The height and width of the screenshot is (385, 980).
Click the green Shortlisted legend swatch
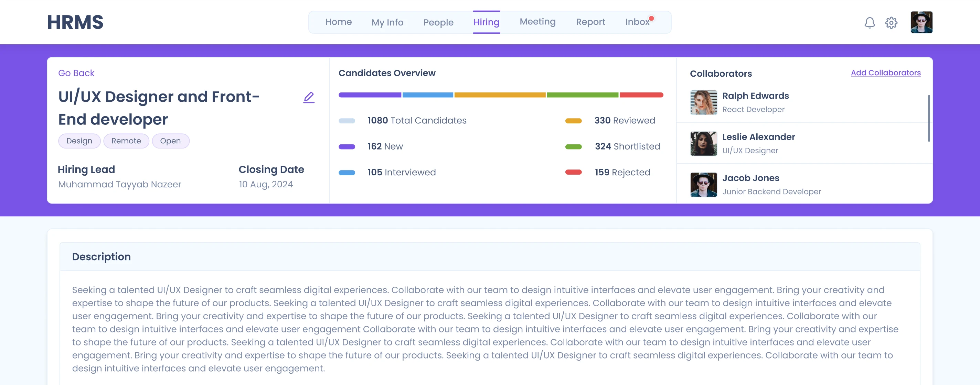point(573,147)
